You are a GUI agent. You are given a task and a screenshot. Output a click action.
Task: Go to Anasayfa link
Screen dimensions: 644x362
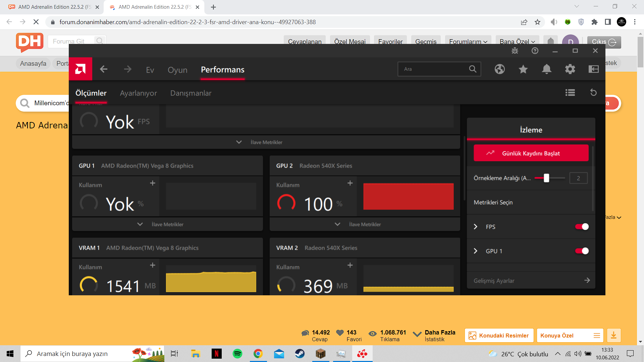click(x=33, y=63)
